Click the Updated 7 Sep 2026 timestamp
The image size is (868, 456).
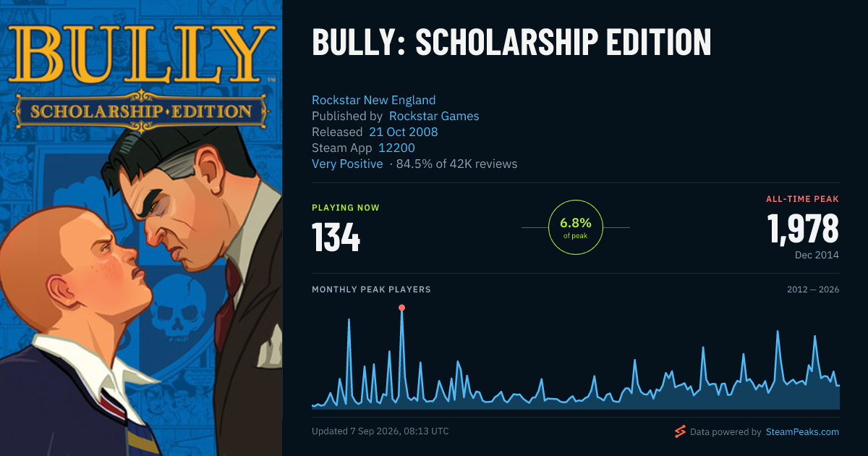[380, 431]
